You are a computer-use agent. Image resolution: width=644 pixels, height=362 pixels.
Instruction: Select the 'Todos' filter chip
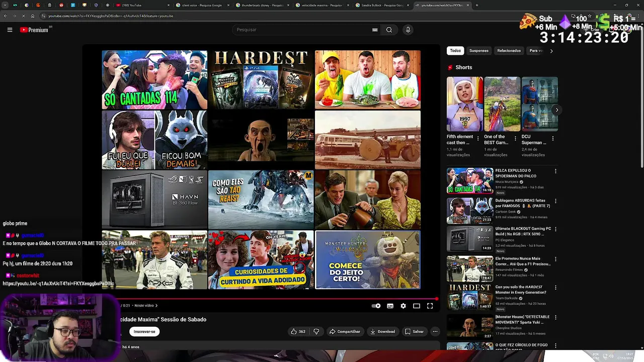[x=455, y=51]
